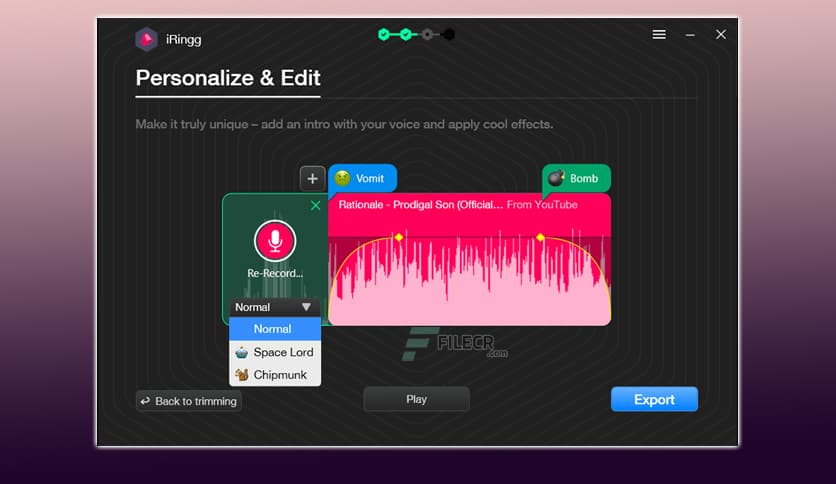The width and height of the screenshot is (836, 484).
Task: Click the Play button
Action: pyautogui.click(x=416, y=399)
